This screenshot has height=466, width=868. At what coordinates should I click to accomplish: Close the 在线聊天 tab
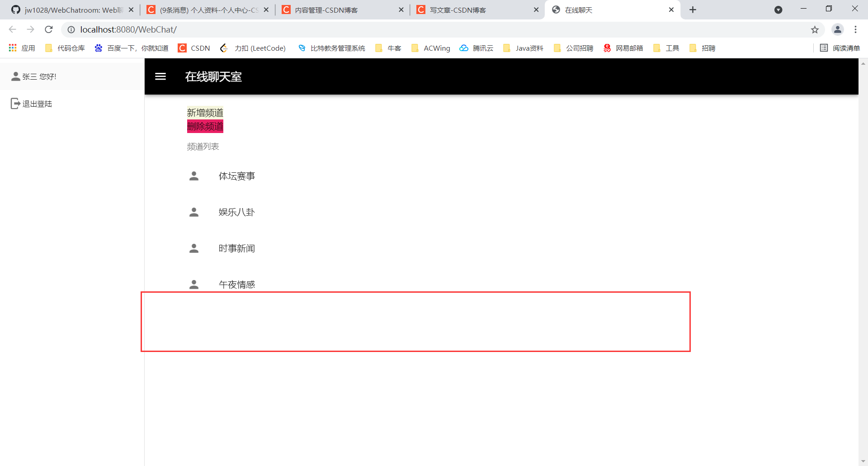tap(671, 10)
